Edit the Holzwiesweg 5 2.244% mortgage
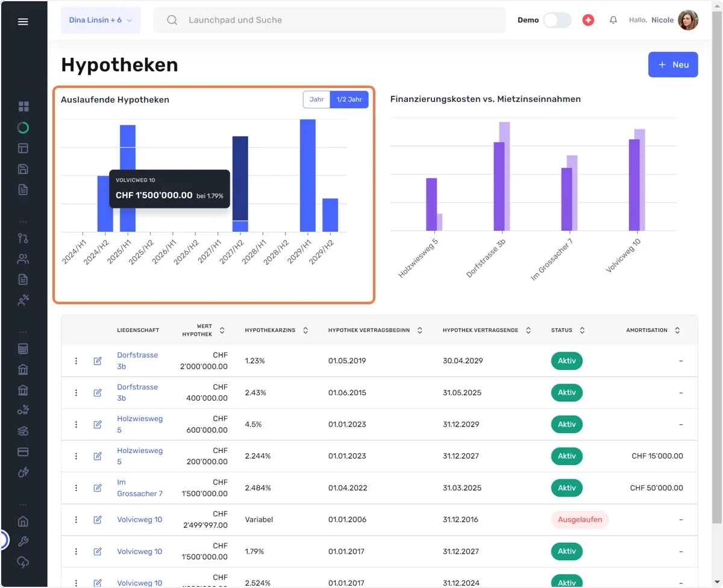Viewport: 723px width, 588px height. (98, 456)
